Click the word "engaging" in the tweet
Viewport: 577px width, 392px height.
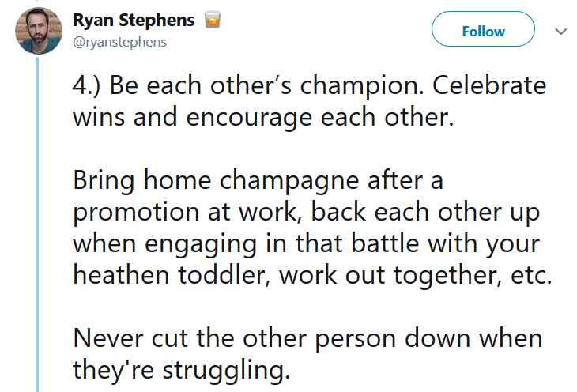coord(201,245)
